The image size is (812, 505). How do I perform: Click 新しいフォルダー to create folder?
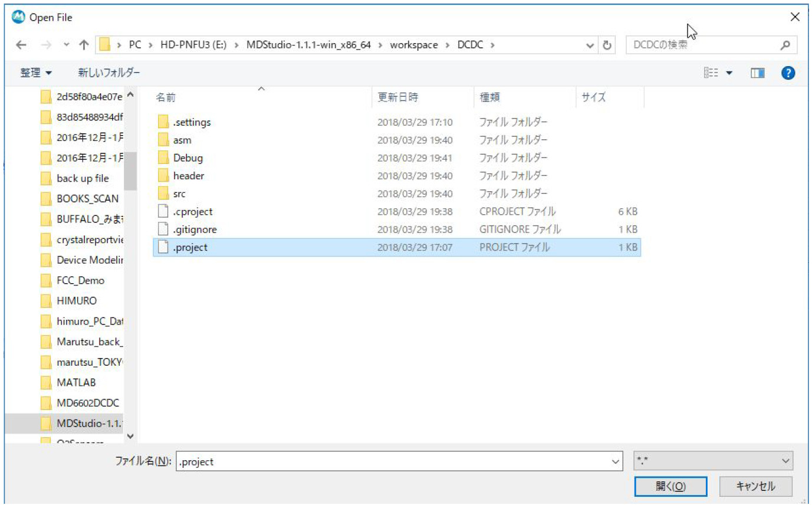click(x=109, y=73)
